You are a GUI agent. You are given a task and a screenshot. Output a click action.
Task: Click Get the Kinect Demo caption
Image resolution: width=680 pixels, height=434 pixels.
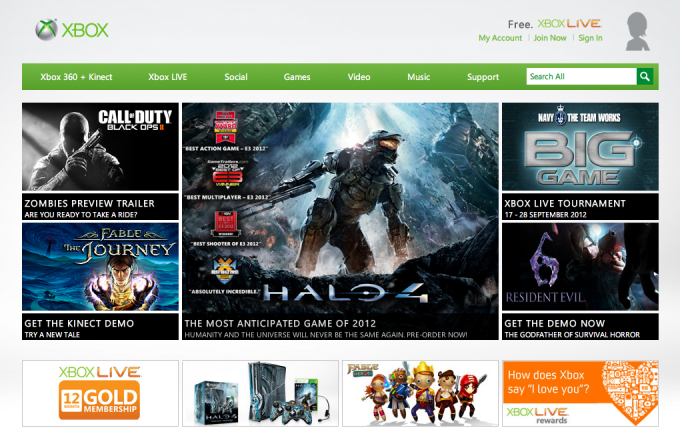point(100,326)
